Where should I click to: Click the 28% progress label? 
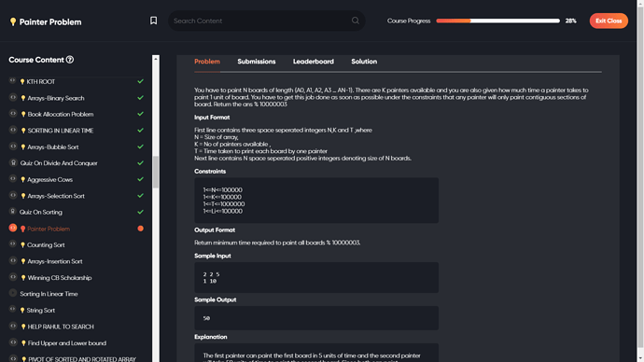coord(571,21)
